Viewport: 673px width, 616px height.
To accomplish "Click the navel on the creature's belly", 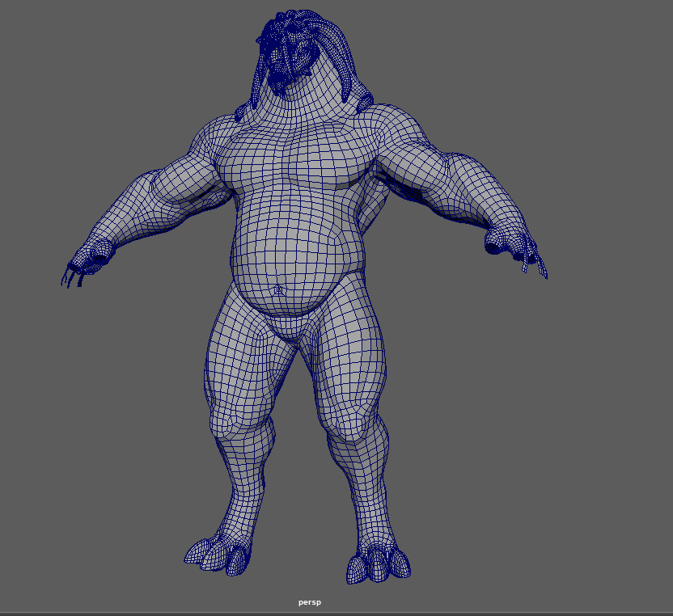I will (x=278, y=290).
